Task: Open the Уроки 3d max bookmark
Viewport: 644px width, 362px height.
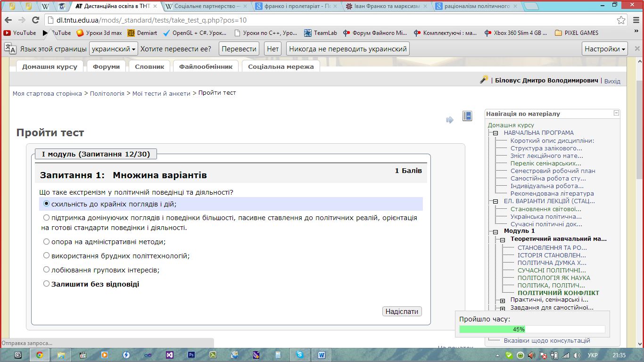Action: 99,33
